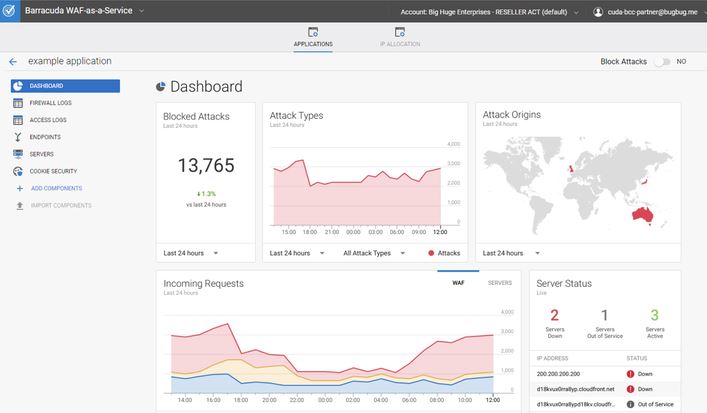Viewport: 707px width, 413px height.
Task: Click the Incoming Requests panel heading
Action: (203, 284)
